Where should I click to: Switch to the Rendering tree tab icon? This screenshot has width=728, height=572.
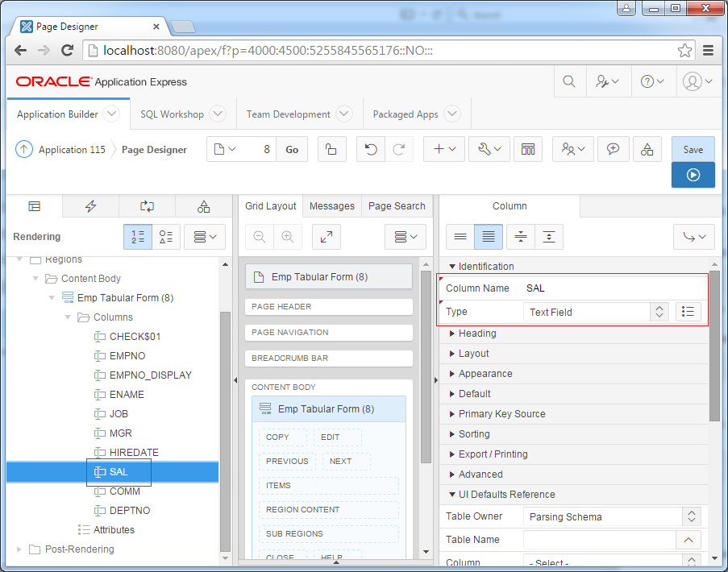(x=35, y=206)
